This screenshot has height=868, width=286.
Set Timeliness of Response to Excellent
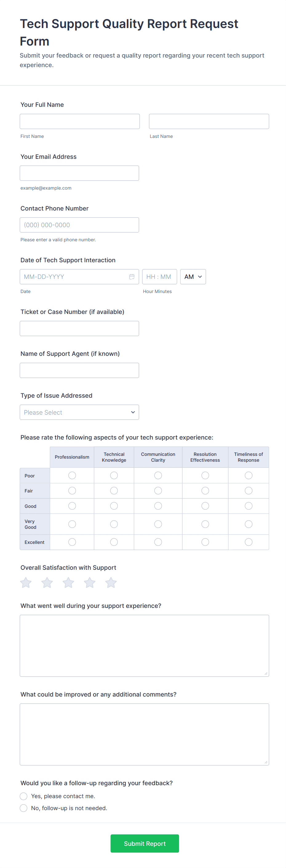tap(248, 542)
